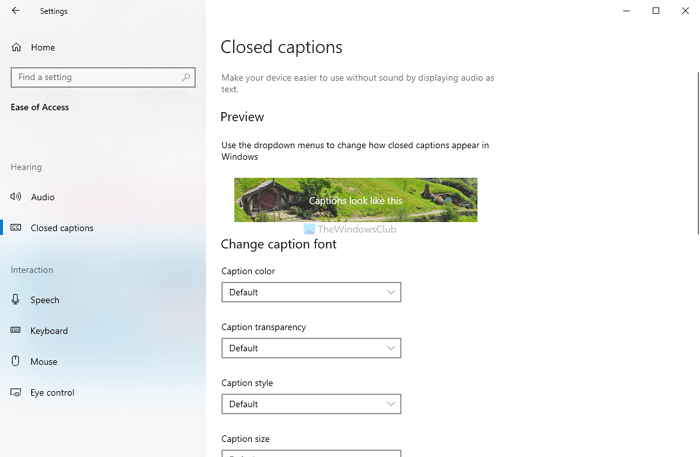Open the Caption color dropdown
Screen dimensions: 700x457
[310, 292]
